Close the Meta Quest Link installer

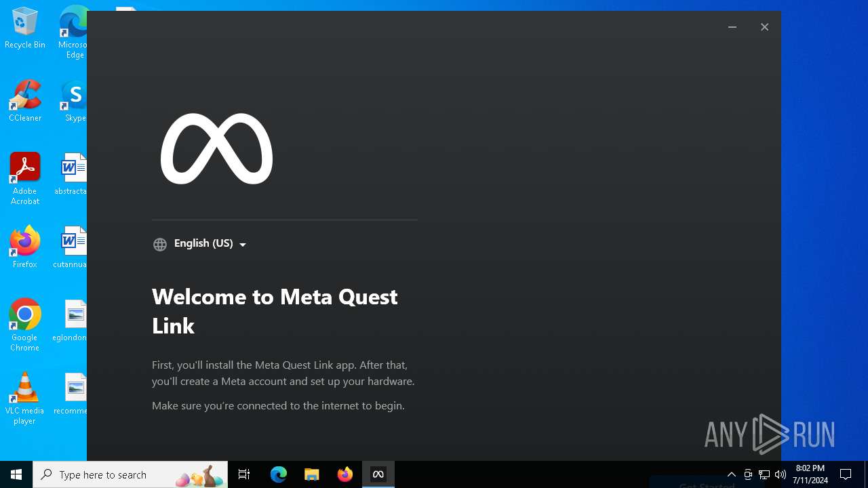(x=764, y=27)
